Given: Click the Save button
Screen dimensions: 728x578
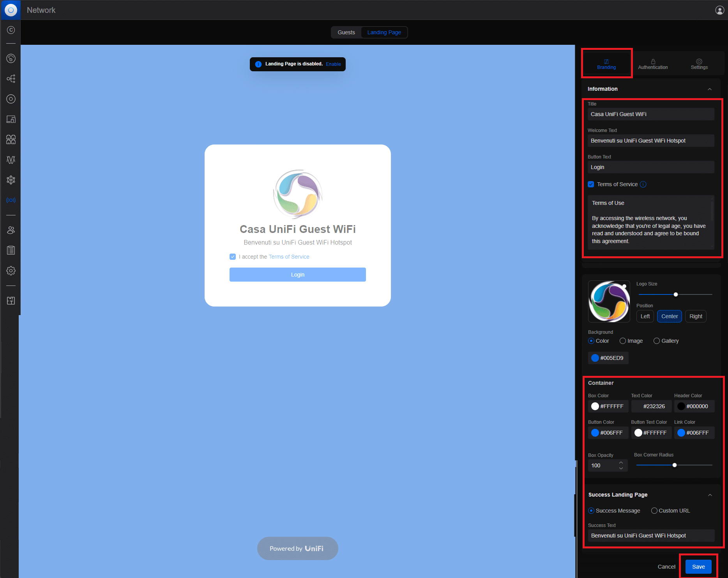Looking at the screenshot, I should [698, 567].
